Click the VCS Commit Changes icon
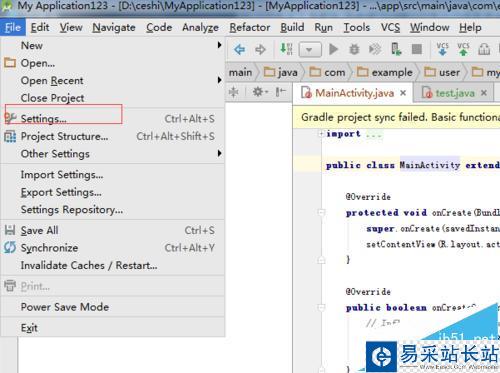 pyautogui.click(x=463, y=49)
